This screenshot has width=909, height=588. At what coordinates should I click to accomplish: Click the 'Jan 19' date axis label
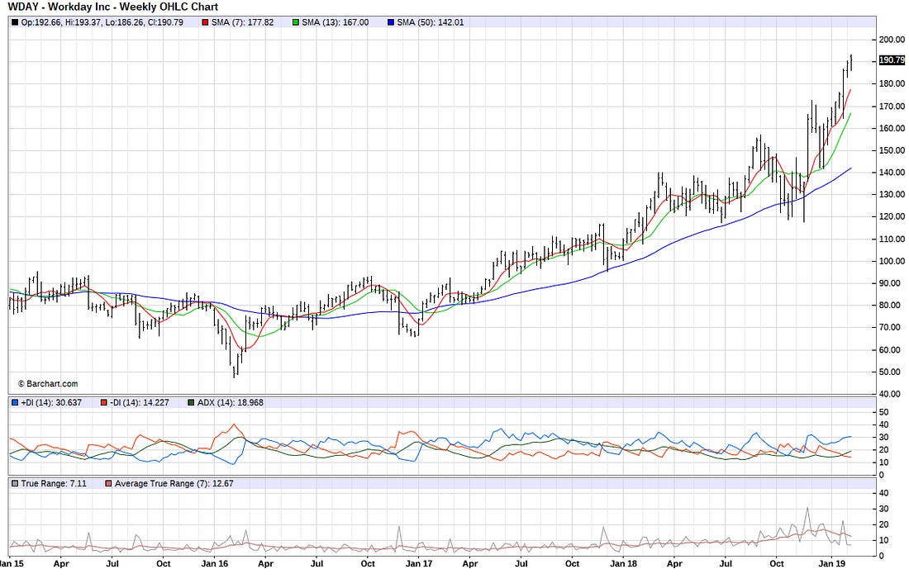click(x=832, y=563)
